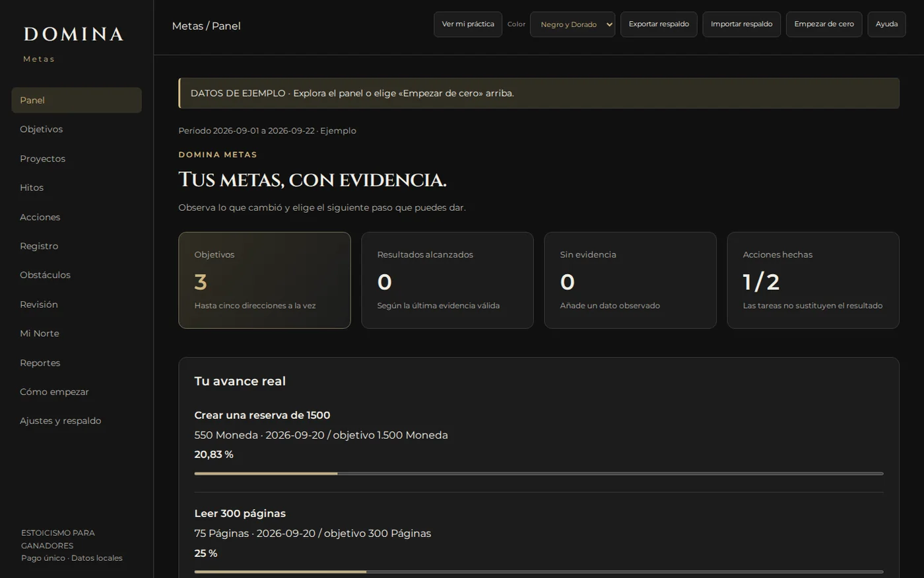
Task: Click the 25 % progress value
Action: 206,554
